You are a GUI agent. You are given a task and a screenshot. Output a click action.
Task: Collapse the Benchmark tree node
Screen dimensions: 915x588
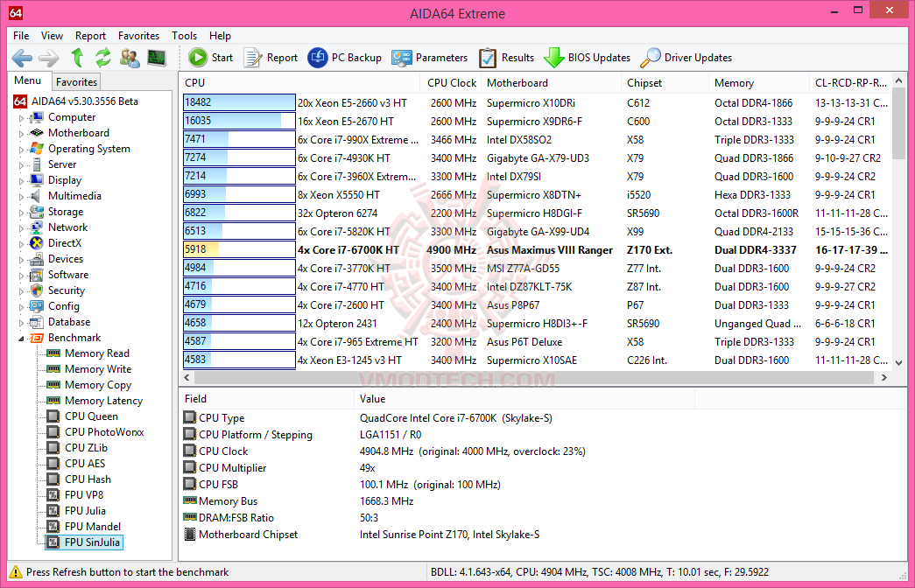22,339
